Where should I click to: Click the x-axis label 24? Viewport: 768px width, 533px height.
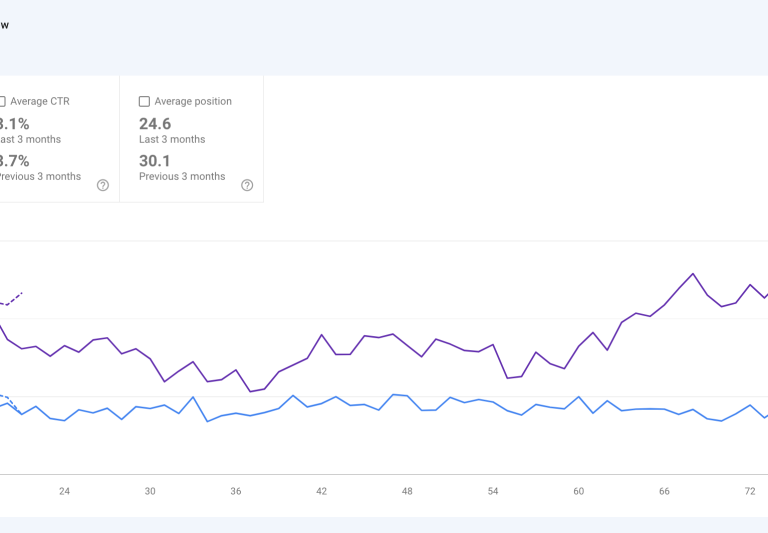64,491
